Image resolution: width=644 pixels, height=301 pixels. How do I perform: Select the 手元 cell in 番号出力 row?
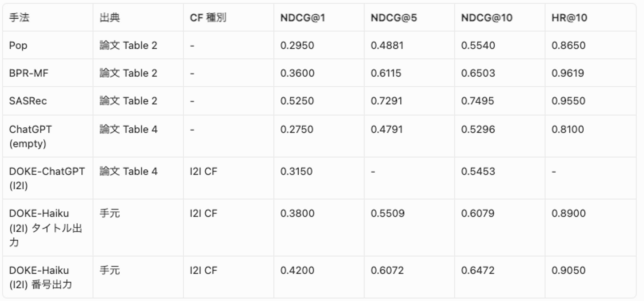[110, 271]
